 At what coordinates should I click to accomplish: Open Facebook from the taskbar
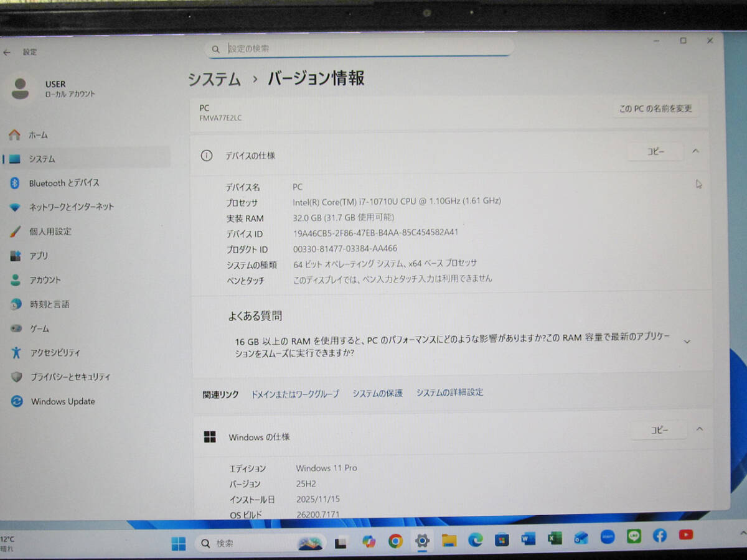coord(660,535)
